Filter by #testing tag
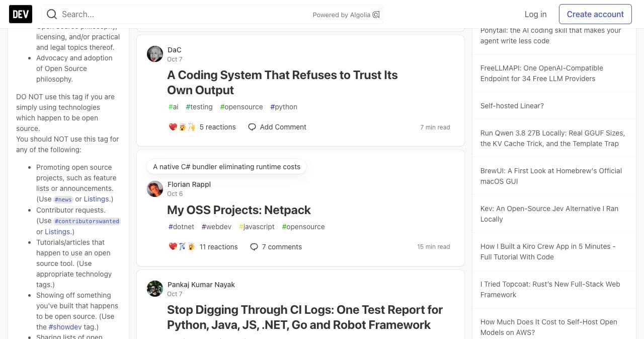The image size is (644, 339). click(199, 107)
